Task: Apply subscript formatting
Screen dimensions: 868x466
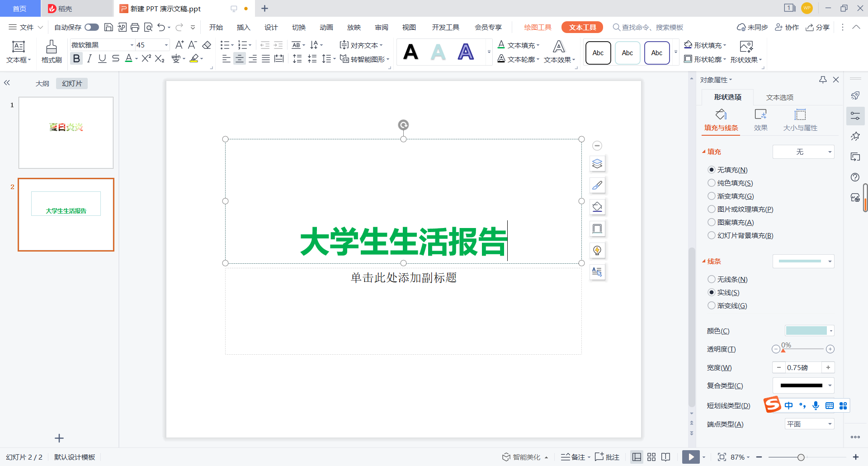Action: tap(160, 59)
